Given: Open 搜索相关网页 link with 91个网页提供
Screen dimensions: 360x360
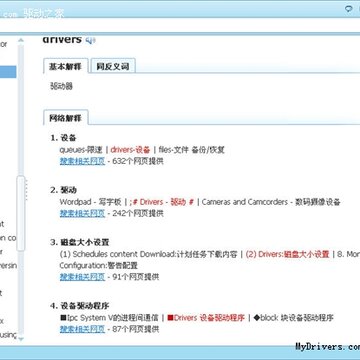Looking at the screenshot, I should pyautogui.click(x=82, y=277).
